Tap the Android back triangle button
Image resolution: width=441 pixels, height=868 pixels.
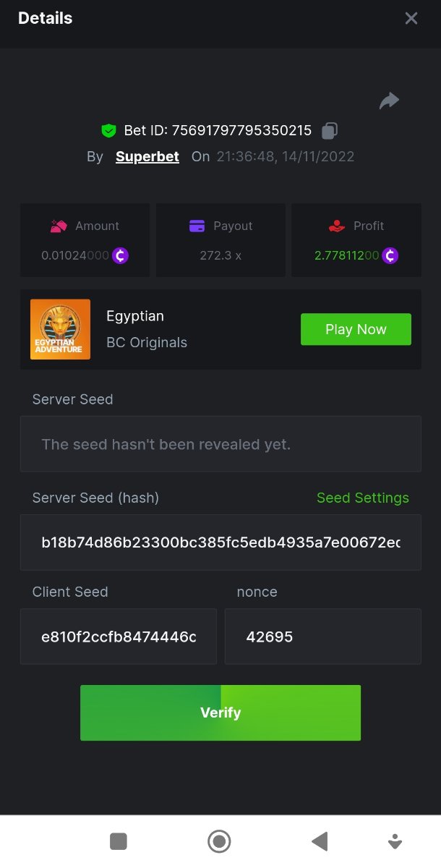[x=320, y=841]
